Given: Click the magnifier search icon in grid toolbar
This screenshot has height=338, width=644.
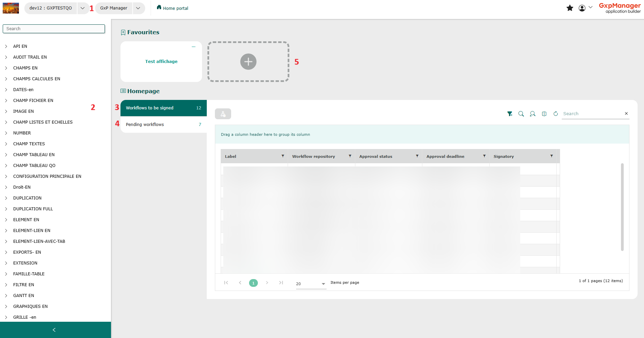Looking at the screenshot, I should pos(521,114).
